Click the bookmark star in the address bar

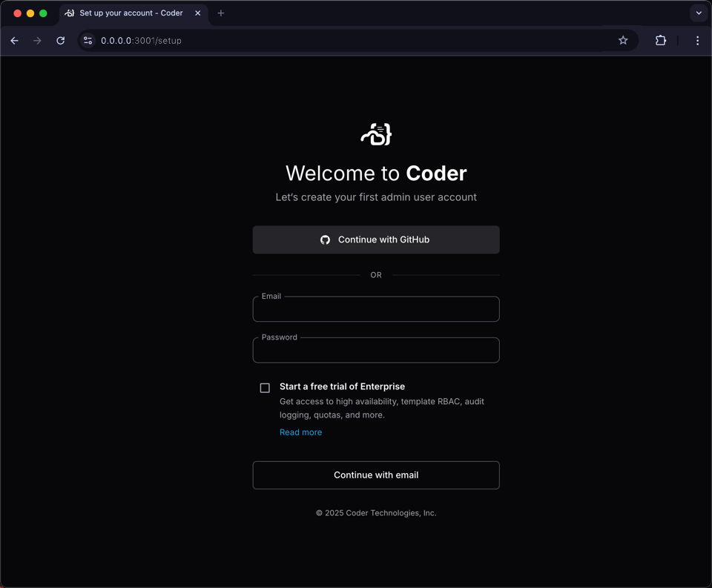[x=623, y=41]
